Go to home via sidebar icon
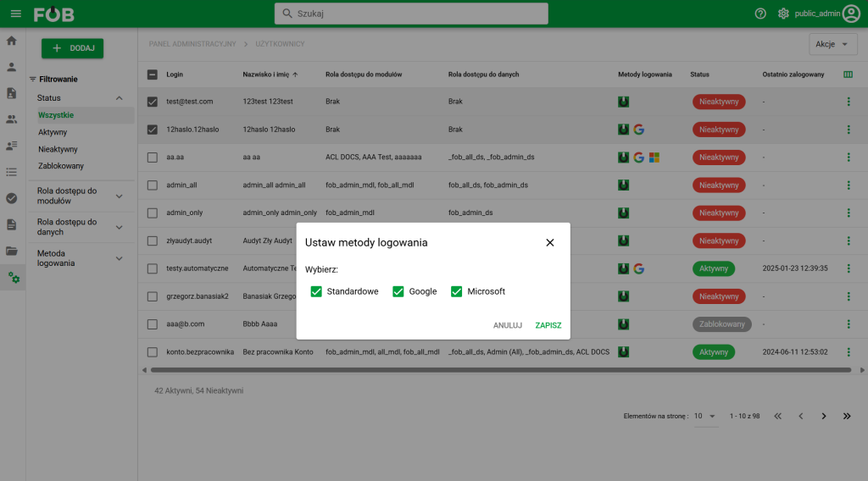Viewport: 868px width, 481px height. [12, 41]
